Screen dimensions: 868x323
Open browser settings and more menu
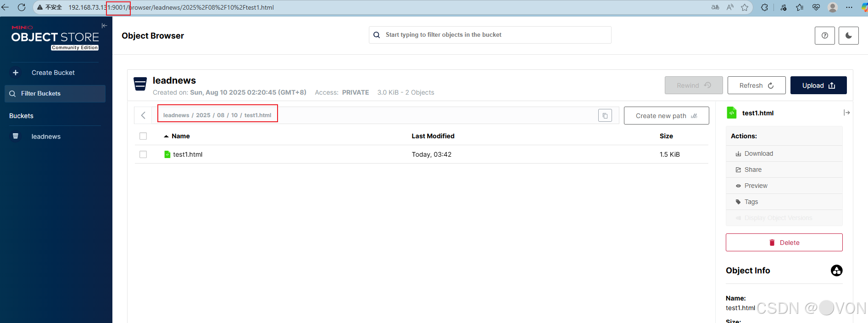(849, 7)
